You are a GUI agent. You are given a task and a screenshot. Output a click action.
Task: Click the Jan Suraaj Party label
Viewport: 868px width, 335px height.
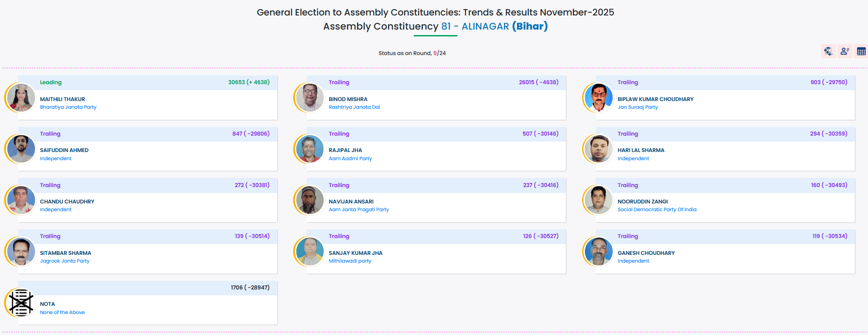tap(637, 107)
